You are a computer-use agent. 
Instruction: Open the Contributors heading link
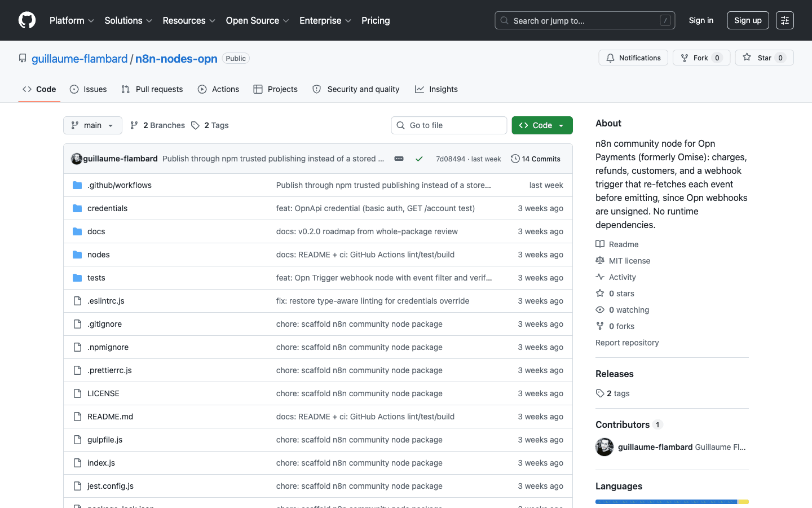[x=629, y=424]
